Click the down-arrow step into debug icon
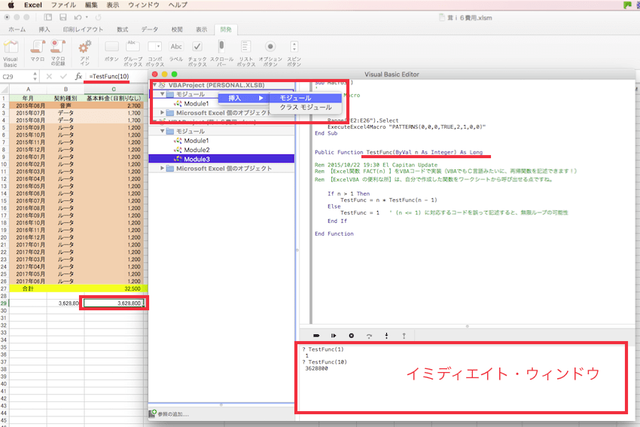This screenshot has width=640, height=427. pos(387,336)
